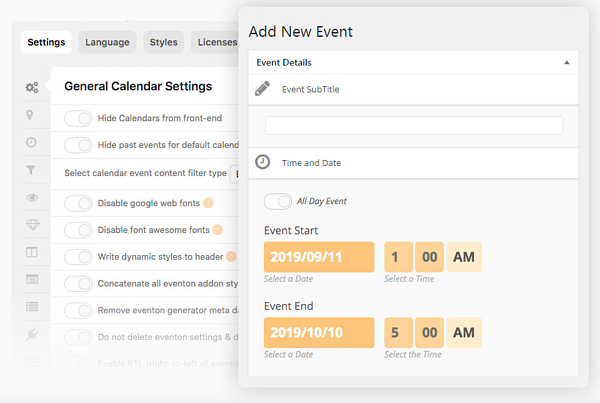This screenshot has width=600, height=403.
Task: Select the Settings tab
Action: pos(46,42)
